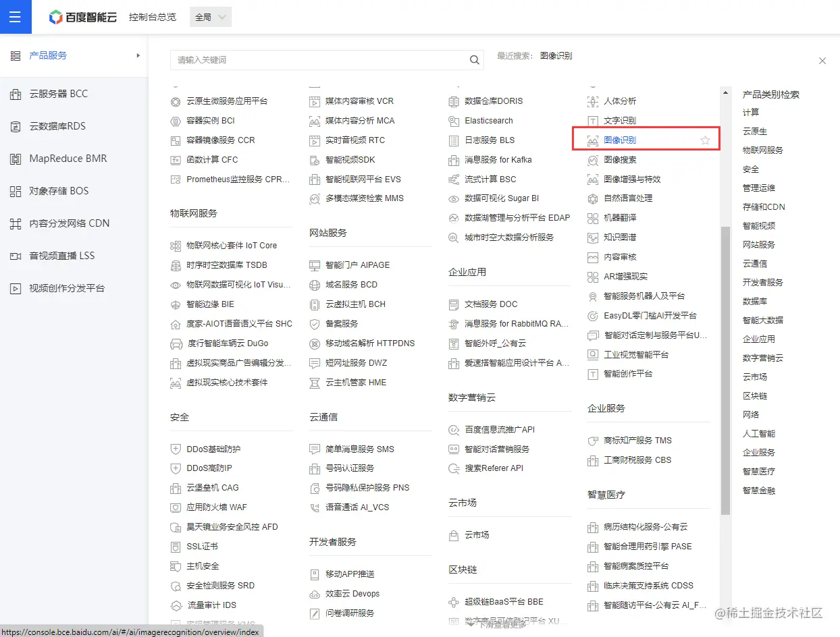Image resolution: width=840 pixels, height=637 pixels.
Task: Click the 域名服务 BCD globe icon
Action: point(314,285)
